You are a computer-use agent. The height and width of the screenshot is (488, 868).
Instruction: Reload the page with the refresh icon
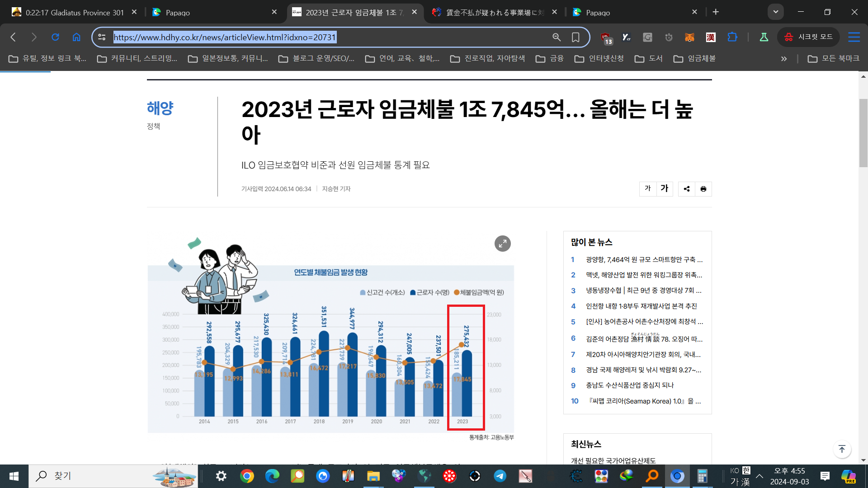(x=55, y=38)
